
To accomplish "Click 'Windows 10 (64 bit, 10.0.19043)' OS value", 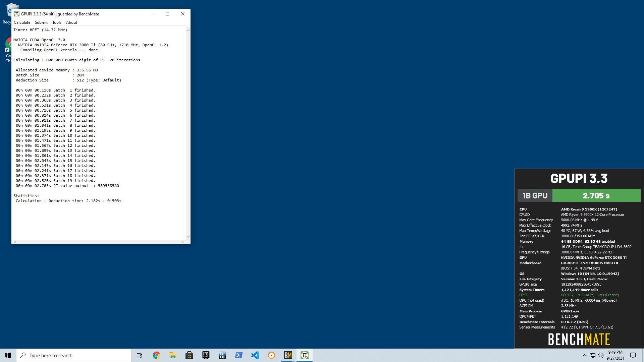I will (x=590, y=274).
